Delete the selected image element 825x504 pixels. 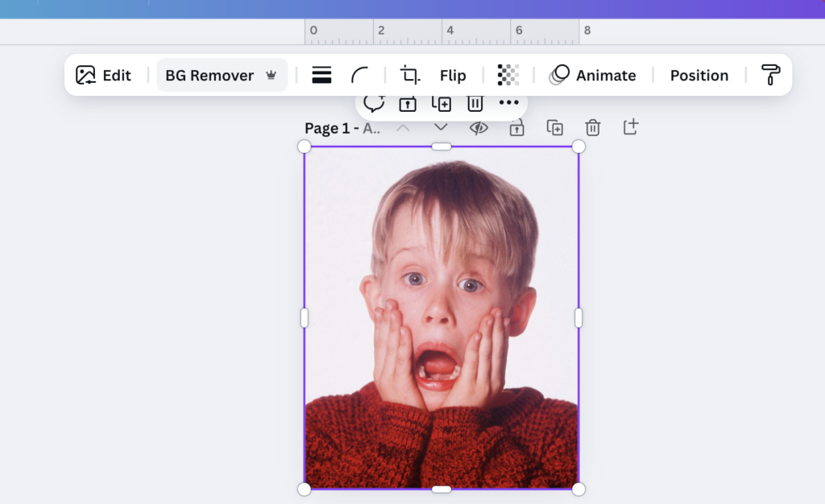coord(475,104)
